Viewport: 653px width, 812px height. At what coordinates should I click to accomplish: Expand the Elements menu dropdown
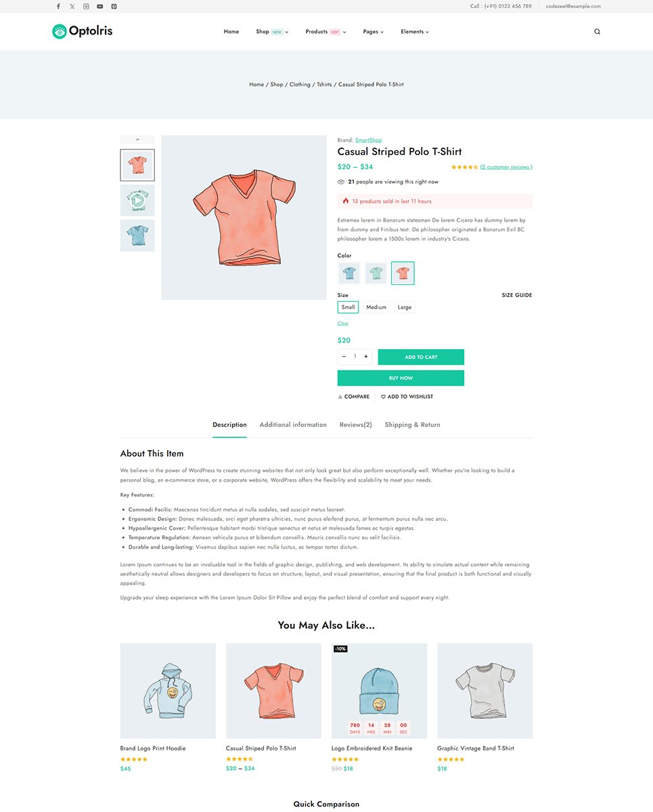click(415, 32)
